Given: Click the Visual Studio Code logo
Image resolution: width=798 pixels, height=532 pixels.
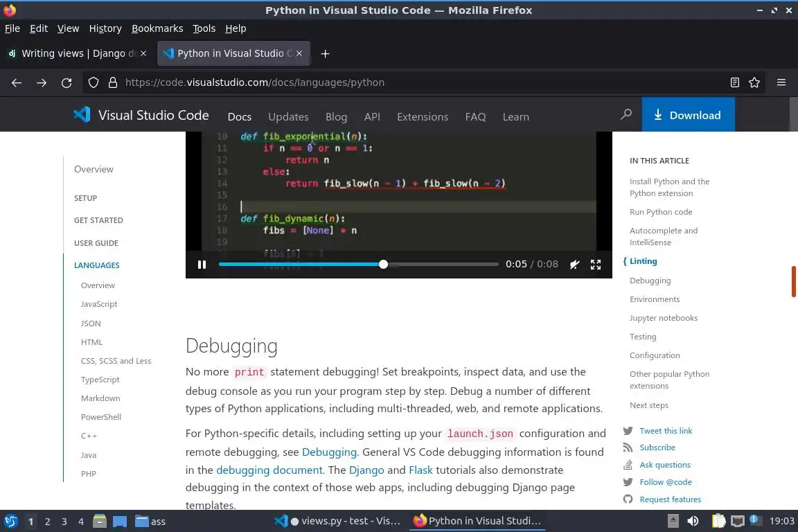Looking at the screenshot, I should click(141, 115).
